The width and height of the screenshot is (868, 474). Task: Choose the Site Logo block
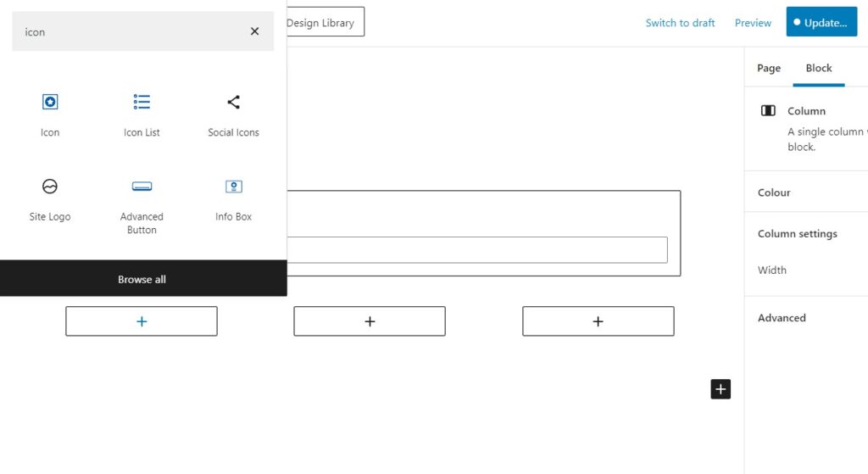pyautogui.click(x=50, y=198)
